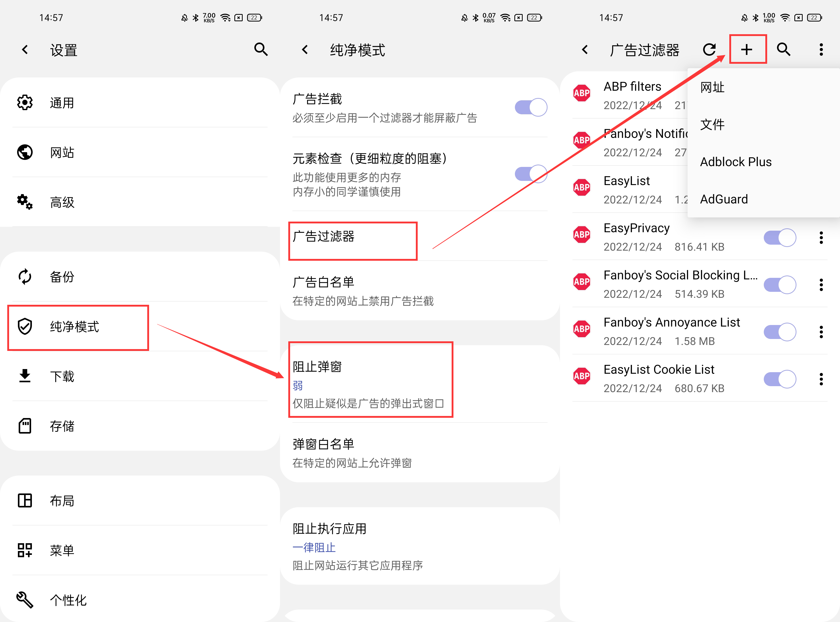Tap the widgets icon beside 菜单

pos(25,550)
